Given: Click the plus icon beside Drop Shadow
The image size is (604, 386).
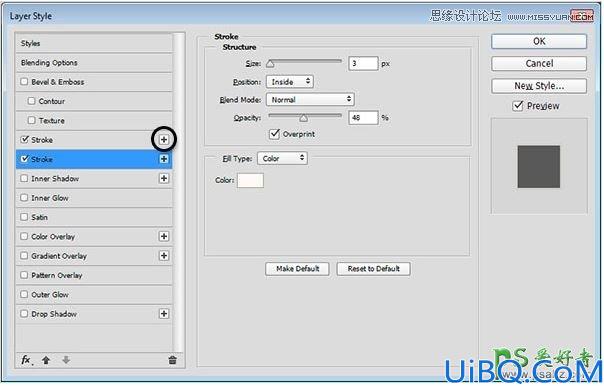Looking at the screenshot, I should click(164, 314).
